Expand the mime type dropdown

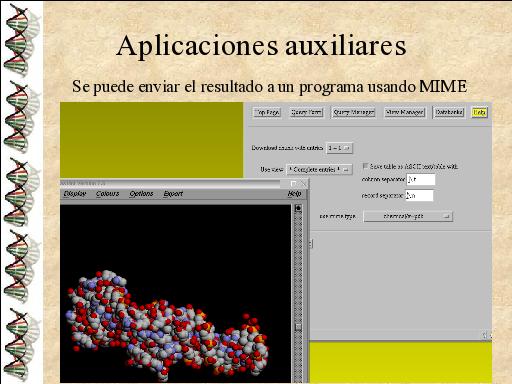coord(408,216)
